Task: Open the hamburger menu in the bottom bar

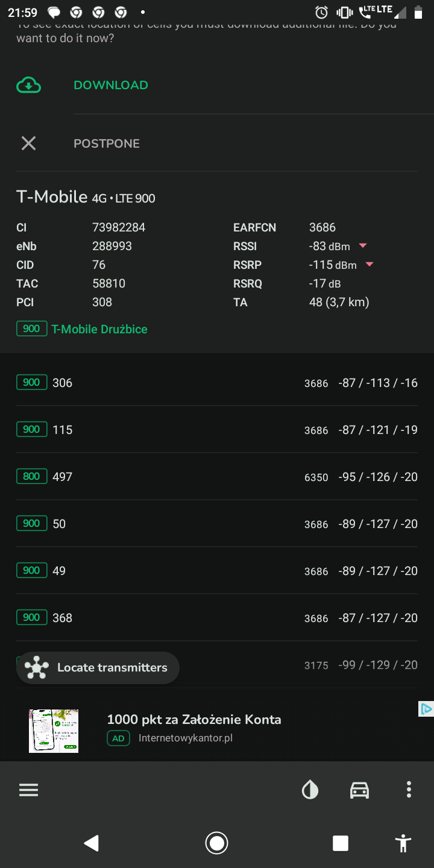Action: (28, 790)
